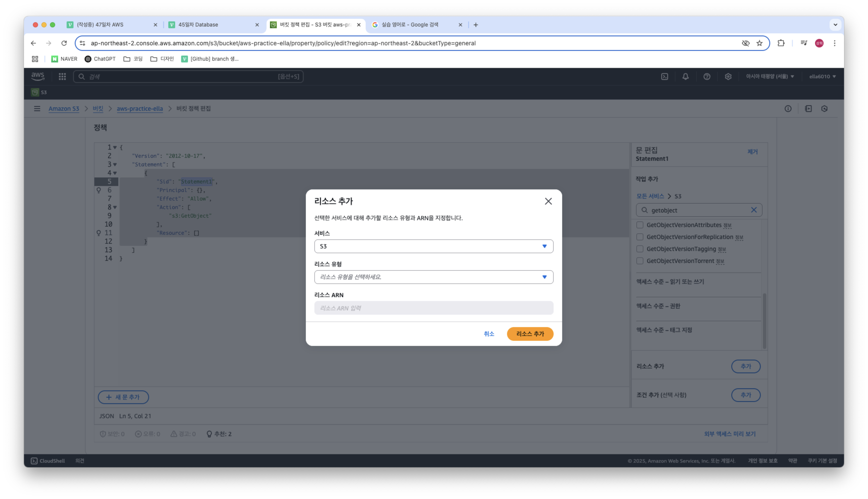Viewport: 868px width, 499px height.
Task: Bookmark this page with star icon
Action: click(x=759, y=43)
